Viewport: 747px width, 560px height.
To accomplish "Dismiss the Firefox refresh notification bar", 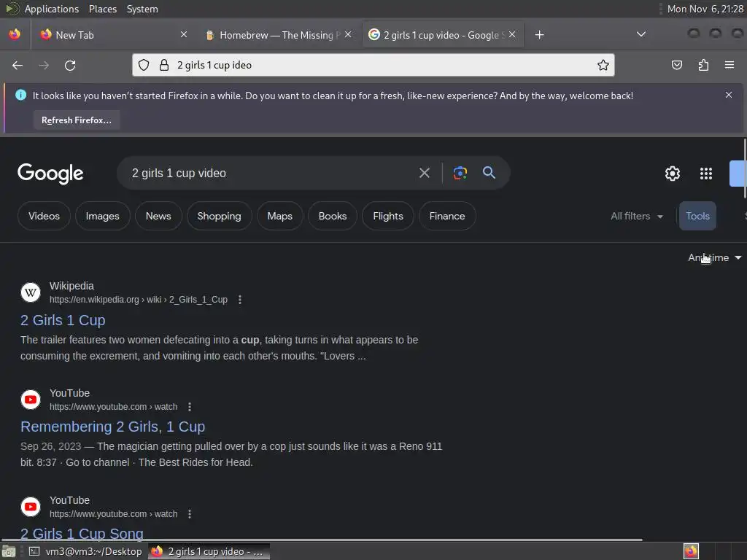I will pos(729,95).
